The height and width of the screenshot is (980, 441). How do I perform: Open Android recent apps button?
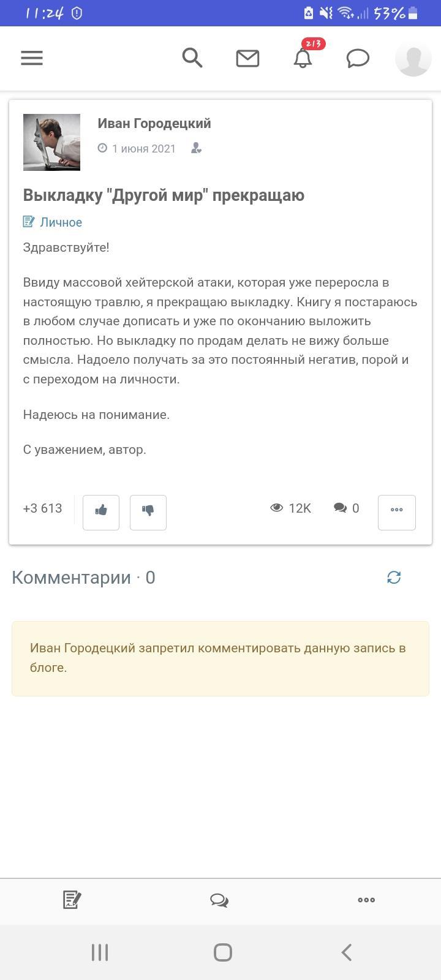click(x=100, y=952)
